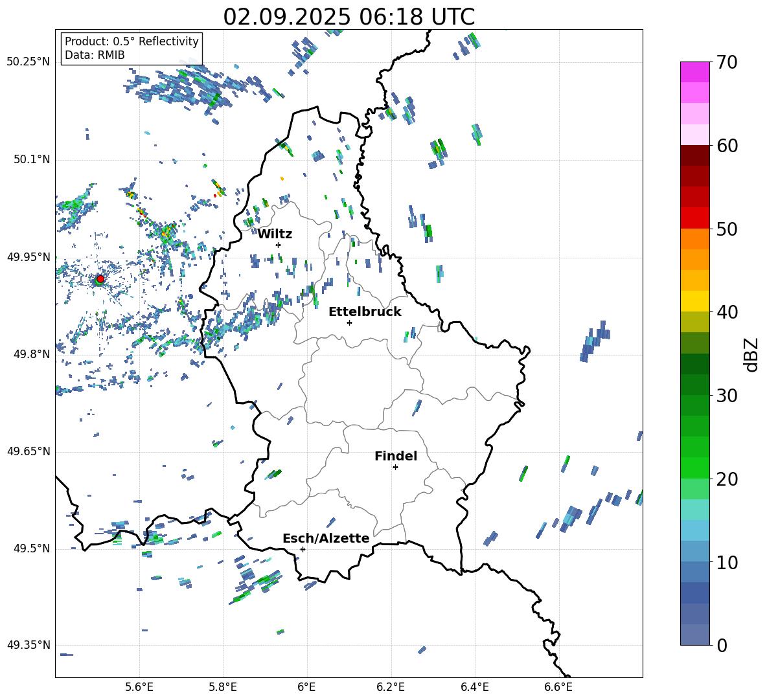Click the 49.65°N latitude label
The height and width of the screenshot is (700, 767).
(29, 451)
